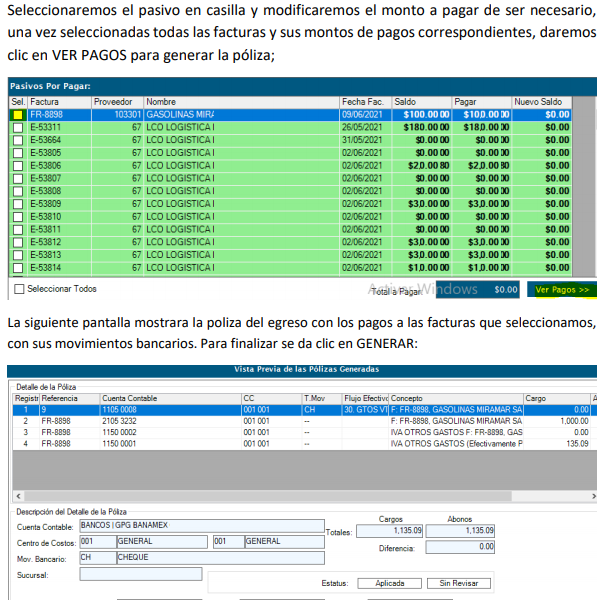This screenshot has height=600, width=607.
Task: Enable the Seleccionar Todos checkbox
Action: point(19,289)
